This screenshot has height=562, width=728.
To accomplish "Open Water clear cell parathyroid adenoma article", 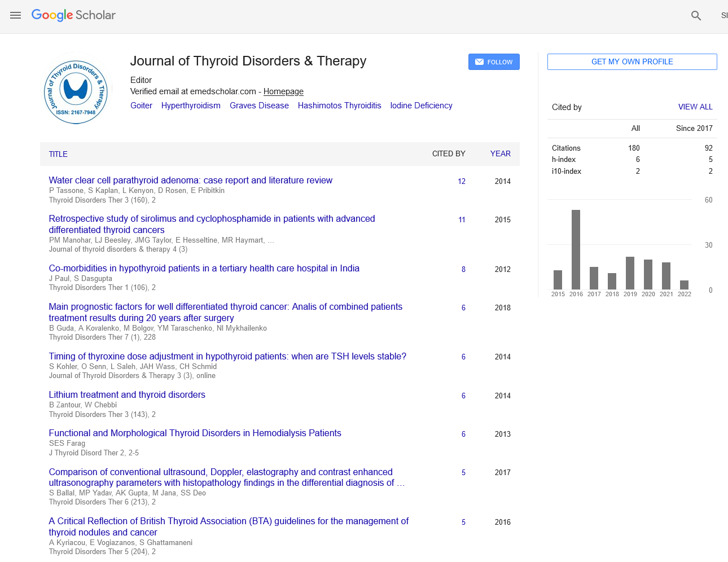I will coord(191,181).
